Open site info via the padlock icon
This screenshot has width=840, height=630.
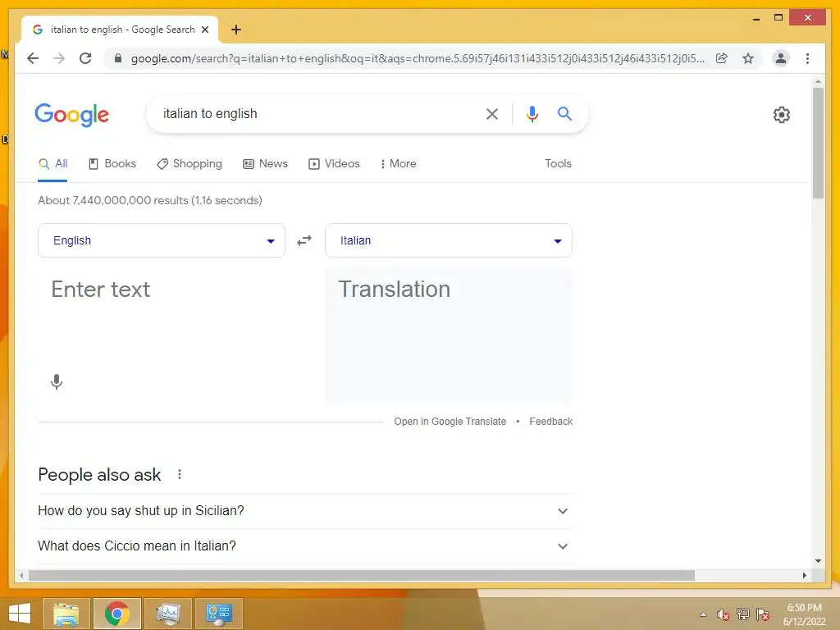pyautogui.click(x=118, y=58)
